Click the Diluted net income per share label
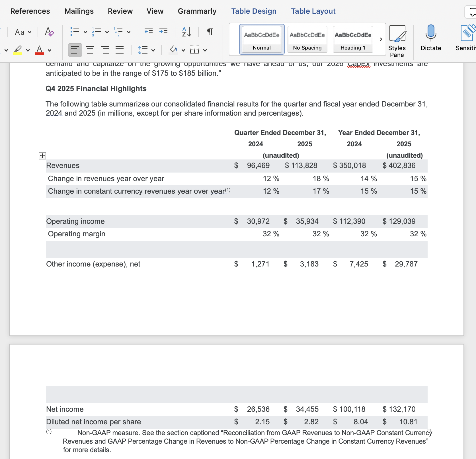 pyautogui.click(x=94, y=422)
